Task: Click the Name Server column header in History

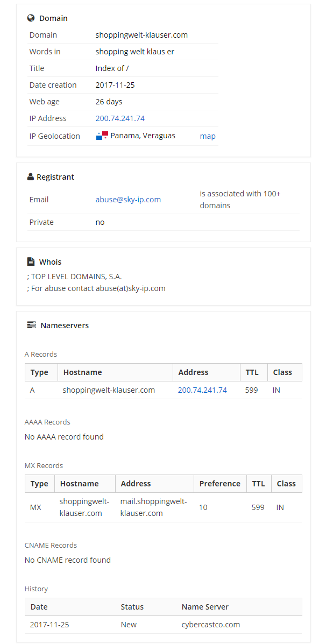Action: pyautogui.click(x=205, y=607)
